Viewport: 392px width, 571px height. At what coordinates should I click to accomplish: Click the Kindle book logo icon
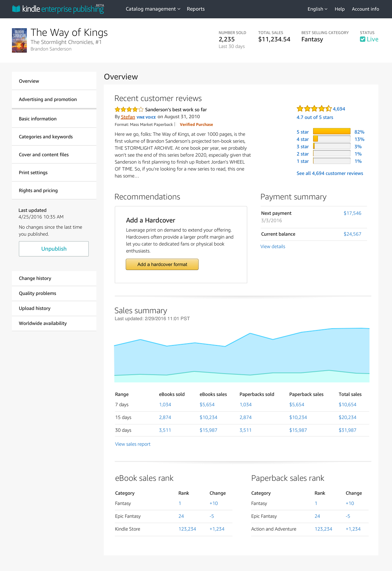click(x=16, y=9)
